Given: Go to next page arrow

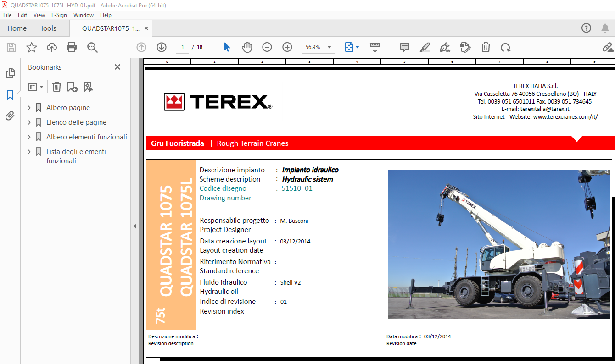Looking at the screenshot, I should pyautogui.click(x=162, y=47).
